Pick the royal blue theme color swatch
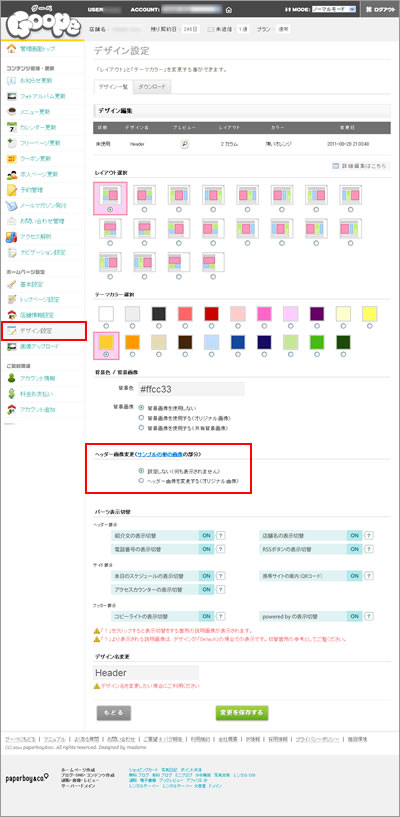The image size is (400, 817). (238, 342)
